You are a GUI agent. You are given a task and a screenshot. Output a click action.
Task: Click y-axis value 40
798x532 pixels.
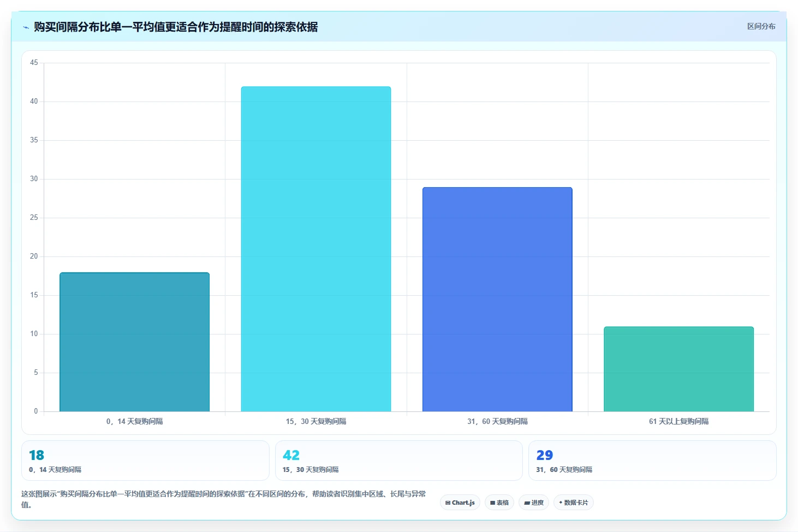tap(34, 101)
